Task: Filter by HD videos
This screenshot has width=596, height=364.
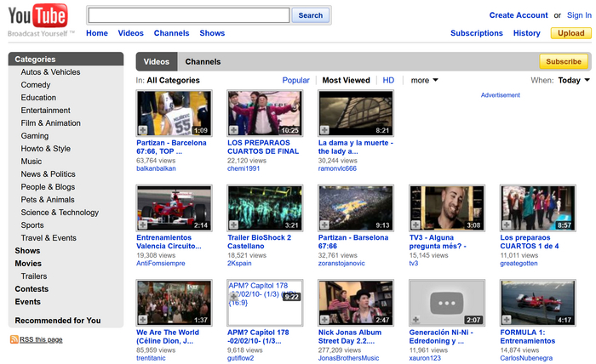Action: pos(388,81)
